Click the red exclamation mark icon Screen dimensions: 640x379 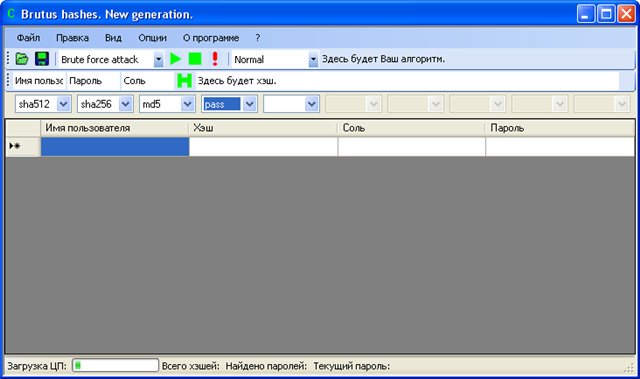coord(215,59)
